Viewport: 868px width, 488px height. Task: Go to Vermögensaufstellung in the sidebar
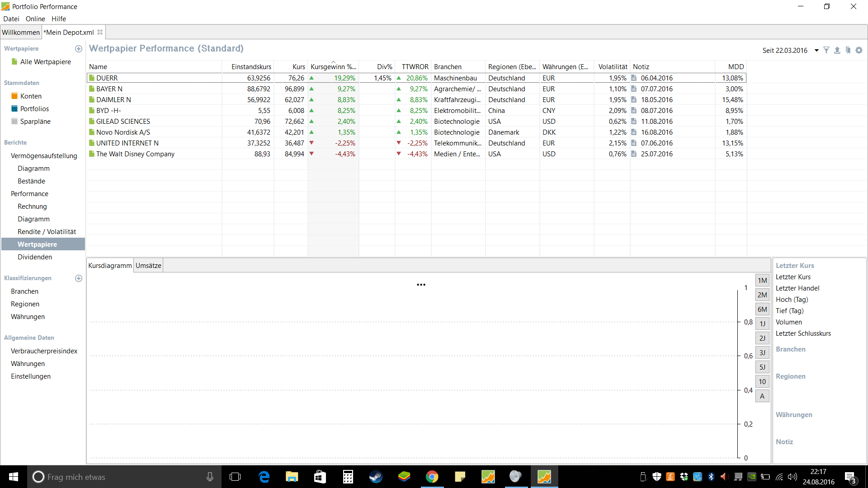(44, 156)
